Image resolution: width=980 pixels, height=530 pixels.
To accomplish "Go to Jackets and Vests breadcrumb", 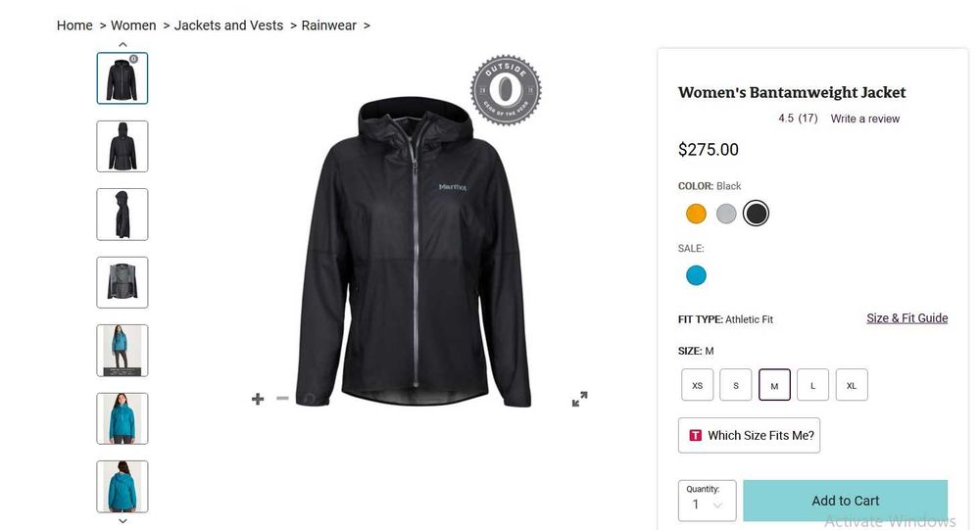I will click(228, 25).
